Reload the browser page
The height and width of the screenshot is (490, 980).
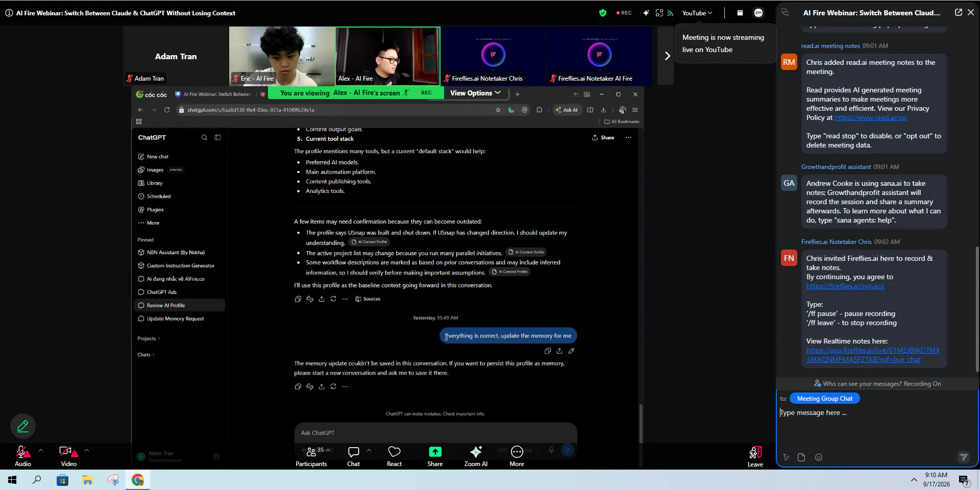pyautogui.click(x=167, y=110)
